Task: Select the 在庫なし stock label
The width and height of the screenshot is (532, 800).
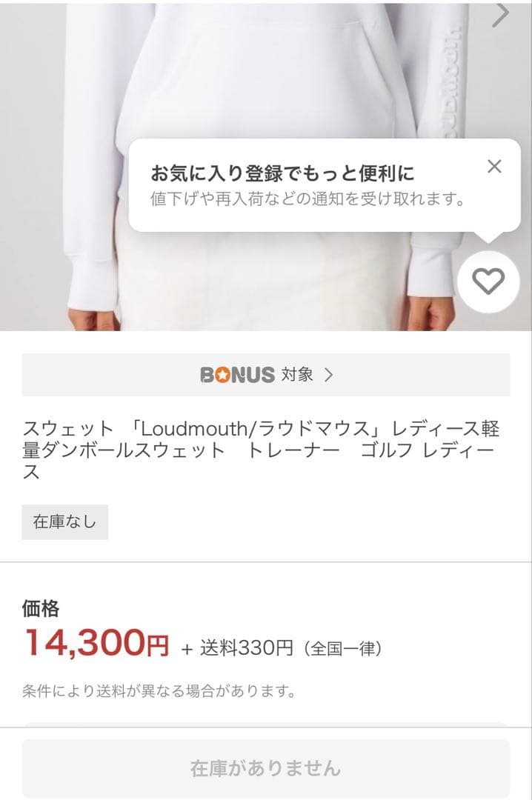Action: pyautogui.click(x=64, y=521)
